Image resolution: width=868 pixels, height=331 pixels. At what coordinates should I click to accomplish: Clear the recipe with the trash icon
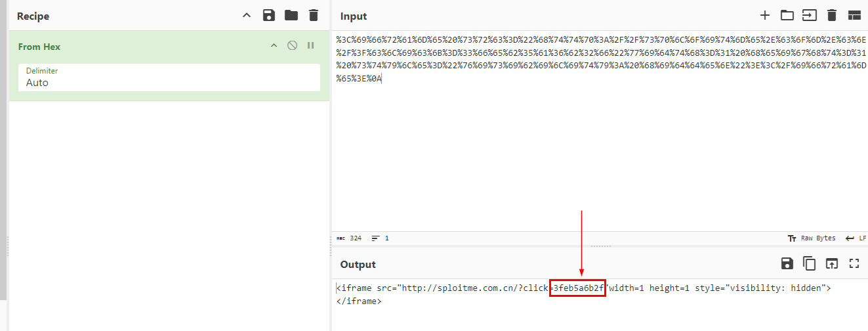(x=314, y=15)
